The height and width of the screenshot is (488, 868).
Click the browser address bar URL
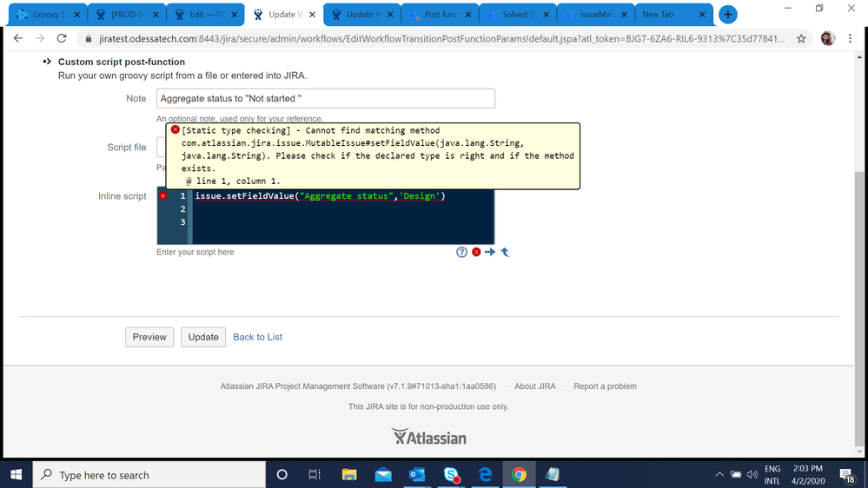[x=441, y=39]
